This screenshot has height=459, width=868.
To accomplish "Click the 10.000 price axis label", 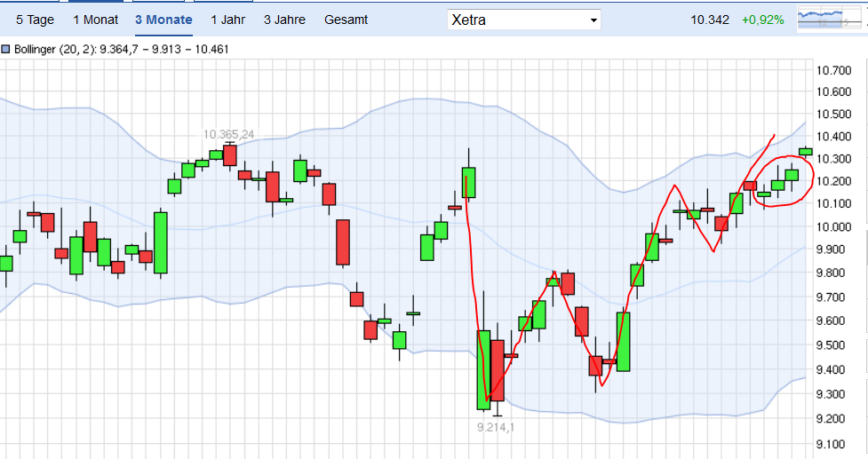I will 835,227.
